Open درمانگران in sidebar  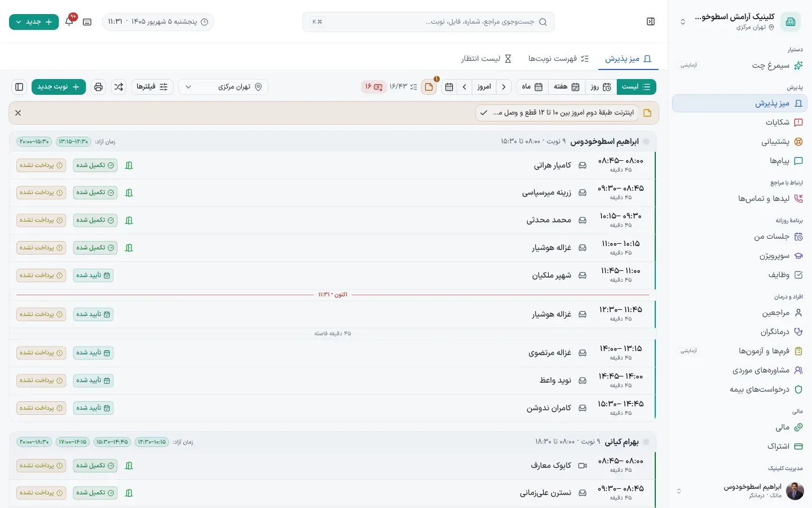[x=740, y=332]
